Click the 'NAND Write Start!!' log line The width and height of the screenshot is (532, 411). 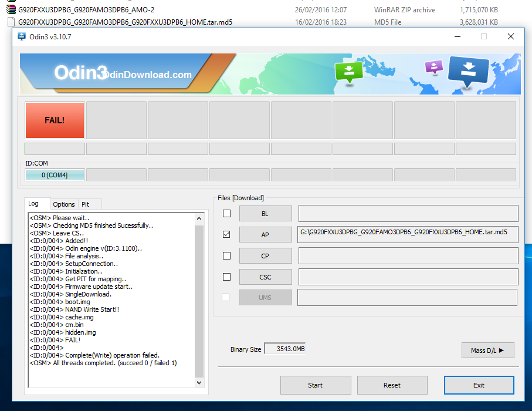pyautogui.click(x=74, y=309)
